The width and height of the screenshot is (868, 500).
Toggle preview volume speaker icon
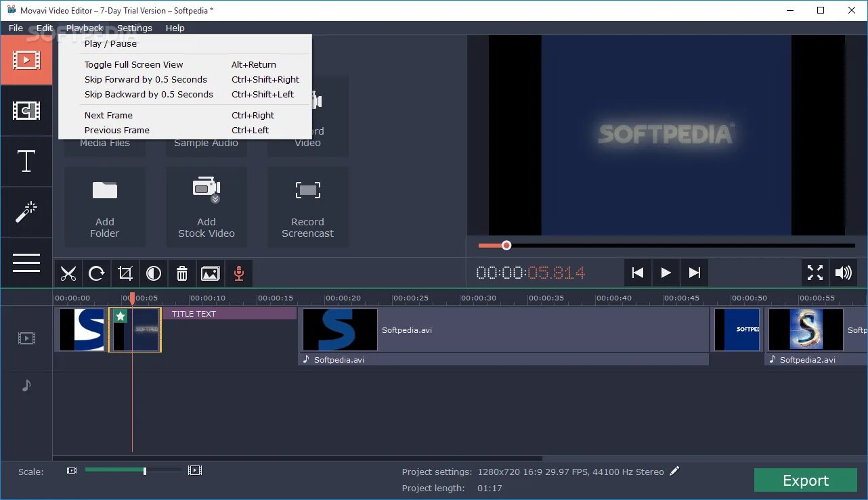844,273
